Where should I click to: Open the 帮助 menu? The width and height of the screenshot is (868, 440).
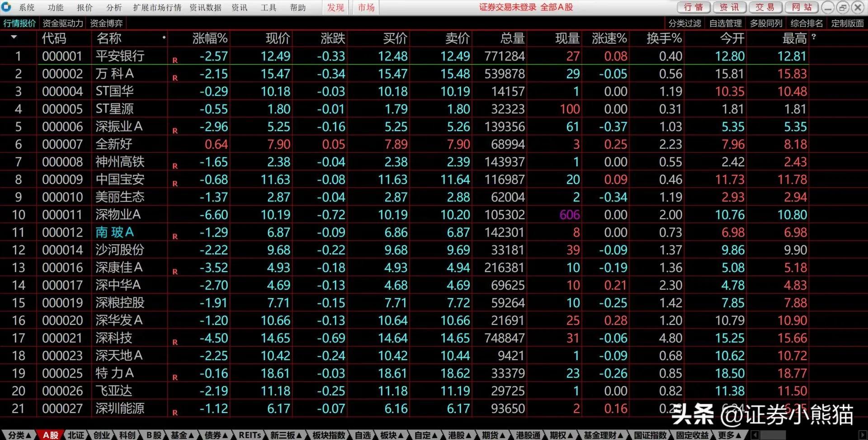[x=298, y=7]
